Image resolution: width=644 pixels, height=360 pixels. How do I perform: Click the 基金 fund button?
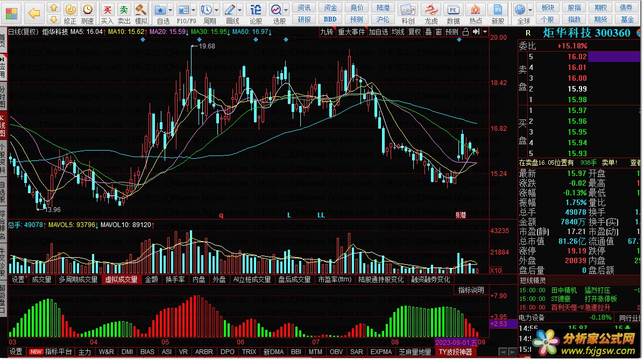click(627, 19)
